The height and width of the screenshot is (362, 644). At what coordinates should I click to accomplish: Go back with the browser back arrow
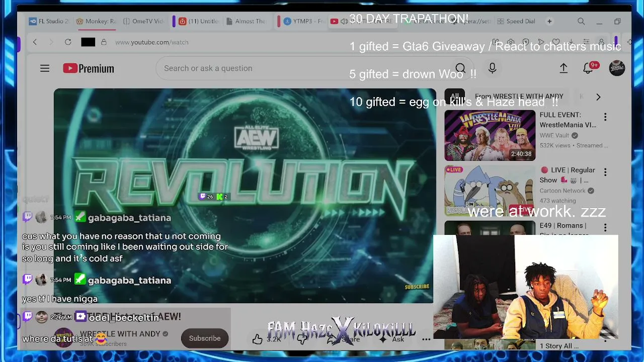pos(35,42)
